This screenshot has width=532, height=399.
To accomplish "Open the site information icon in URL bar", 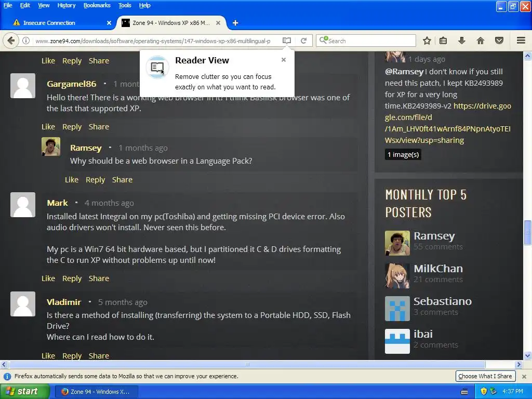I will (26, 41).
